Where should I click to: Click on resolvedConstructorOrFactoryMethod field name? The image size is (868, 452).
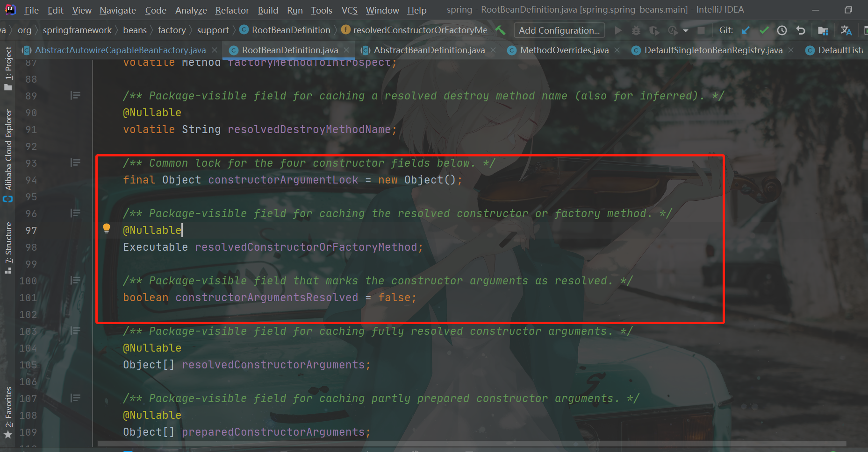tap(306, 247)
